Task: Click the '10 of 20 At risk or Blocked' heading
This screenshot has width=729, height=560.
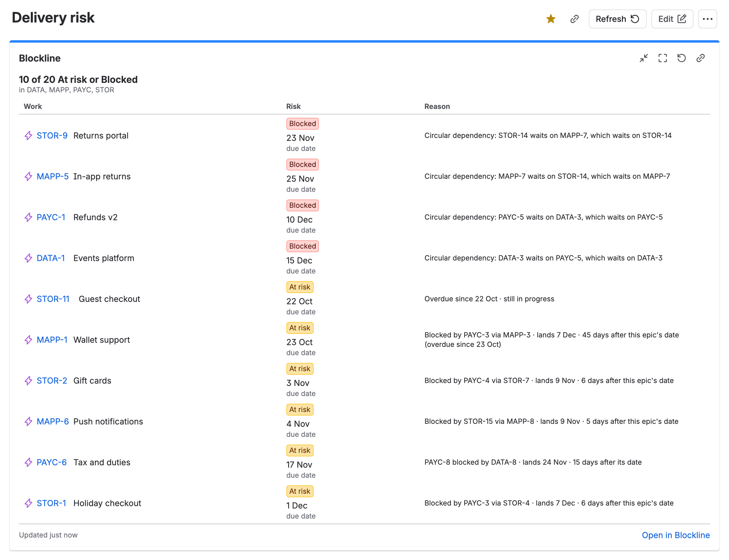Action: tap(78, 79)
